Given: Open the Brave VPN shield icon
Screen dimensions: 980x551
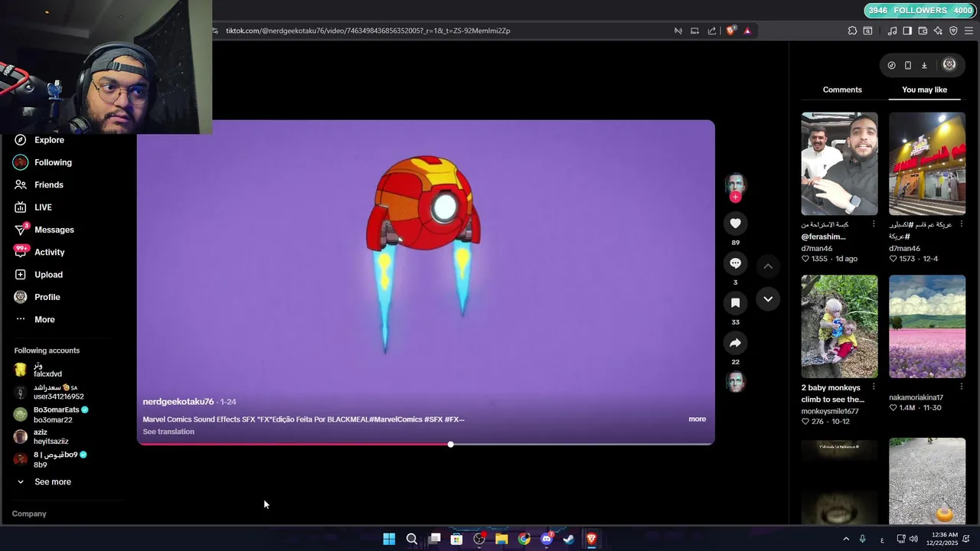Looking at the screenshot, I should tap(953, 31).
